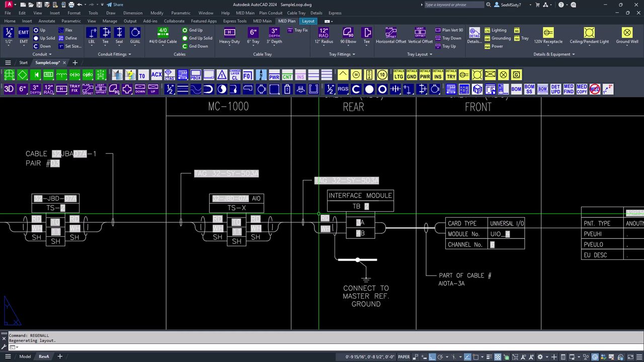Click the BOM SS icon
Screen dimensions: 644x362
pyautogui.click(x=529, y=89)
